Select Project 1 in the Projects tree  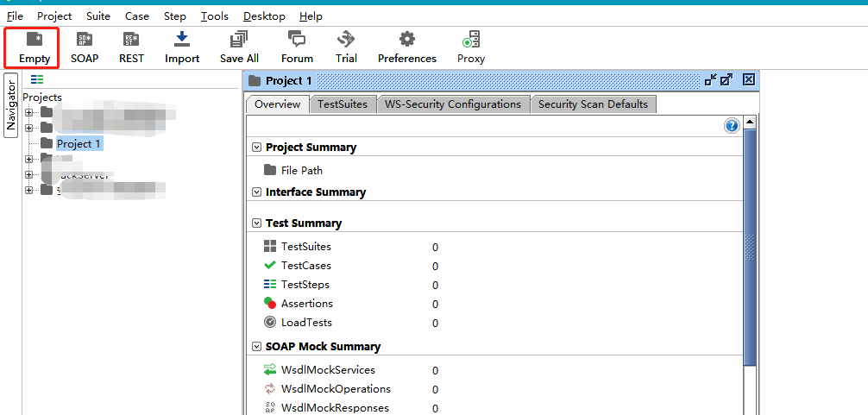coord(79,144)
